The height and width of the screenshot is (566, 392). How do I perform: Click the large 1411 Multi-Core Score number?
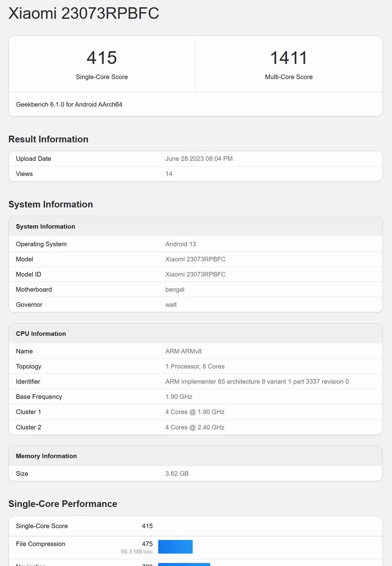(288, 58)
